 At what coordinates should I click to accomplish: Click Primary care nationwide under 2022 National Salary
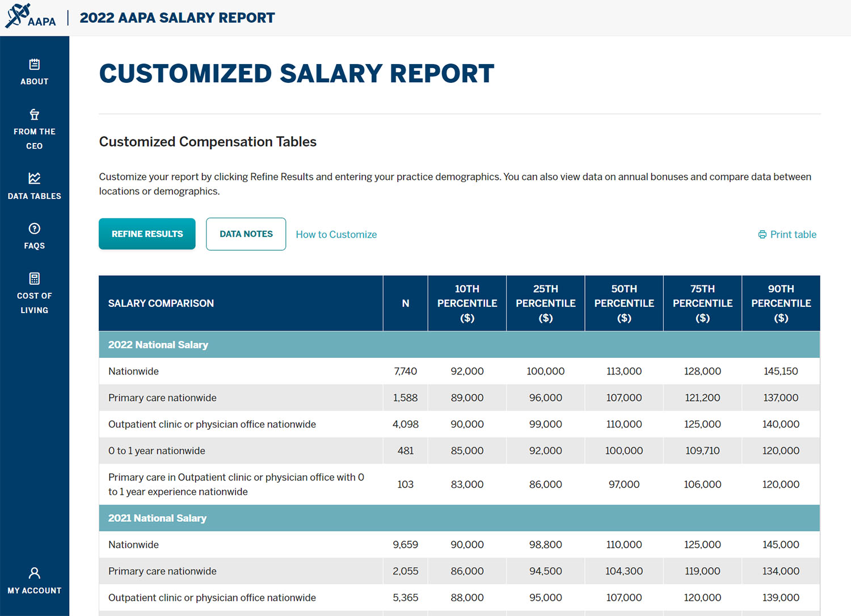coord(162,398)
